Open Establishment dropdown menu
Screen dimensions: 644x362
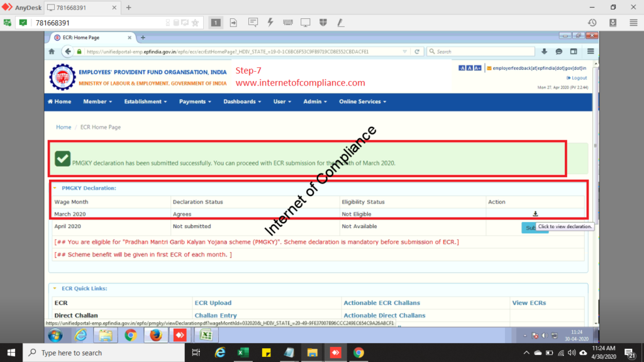(x=145, y=102)
